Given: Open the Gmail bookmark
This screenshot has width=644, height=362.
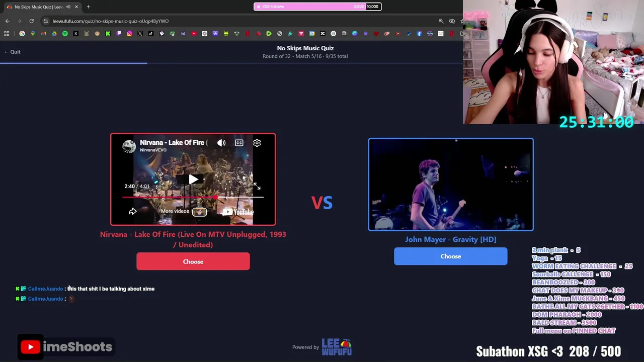Looking at the screenshot, I should click(43, 34).
